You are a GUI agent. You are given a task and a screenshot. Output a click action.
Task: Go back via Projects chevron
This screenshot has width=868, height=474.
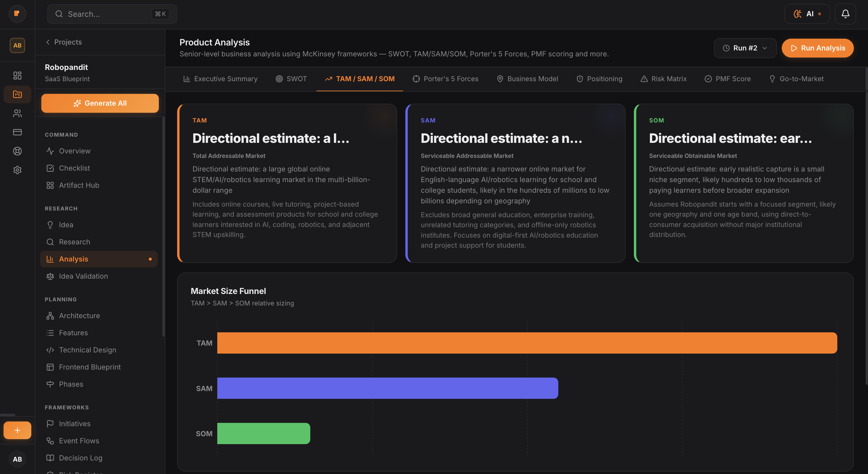48,42
